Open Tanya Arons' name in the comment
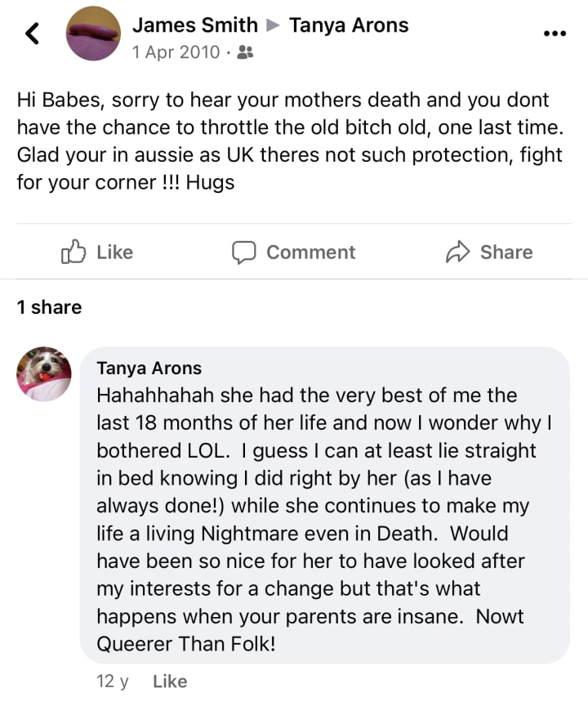Image resolution: width=588 pixels, height=715 pixels. 149,369
